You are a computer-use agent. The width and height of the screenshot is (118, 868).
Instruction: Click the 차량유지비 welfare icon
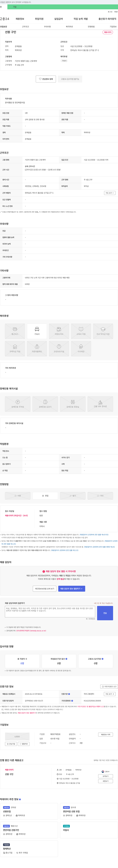coord(59,331)
